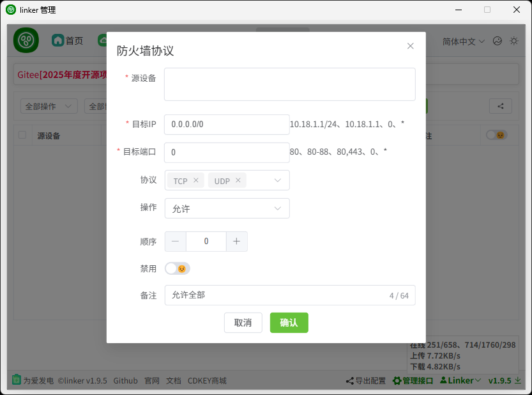Viewport: 532px width, 395px height.
Task: Toggle the 禁用 switch
Action: pos(177,269)
